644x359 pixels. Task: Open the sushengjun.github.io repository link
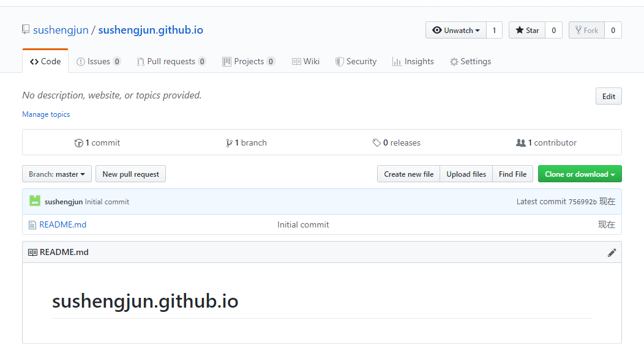point(151,30)
